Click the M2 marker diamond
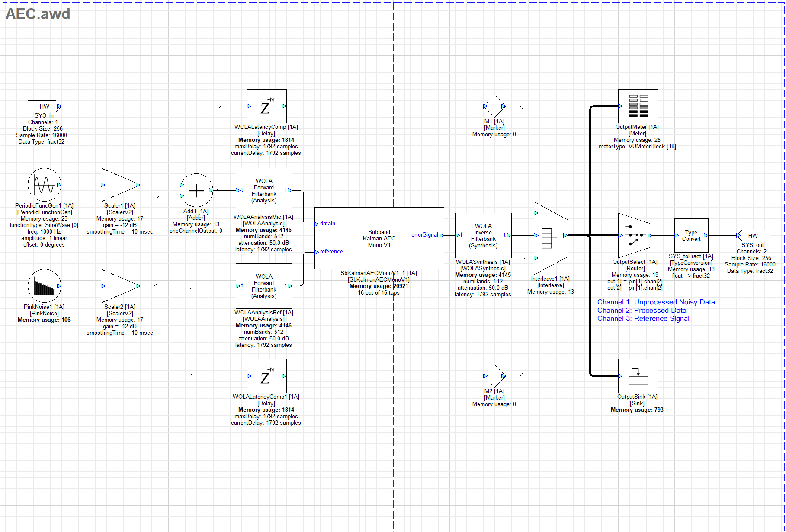This screenshot has width=786, height=532. click(x=494, y=376)
